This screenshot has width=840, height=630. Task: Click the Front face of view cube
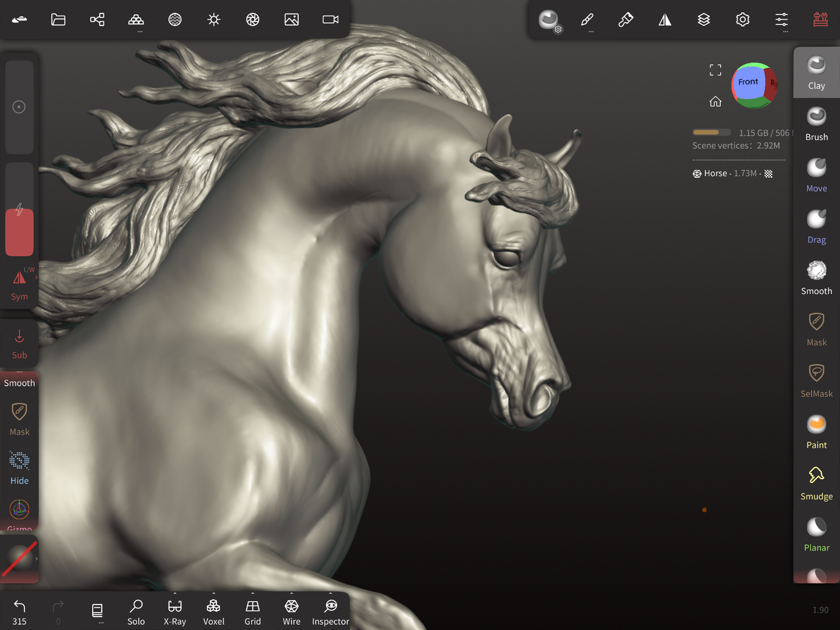point(748,82)
